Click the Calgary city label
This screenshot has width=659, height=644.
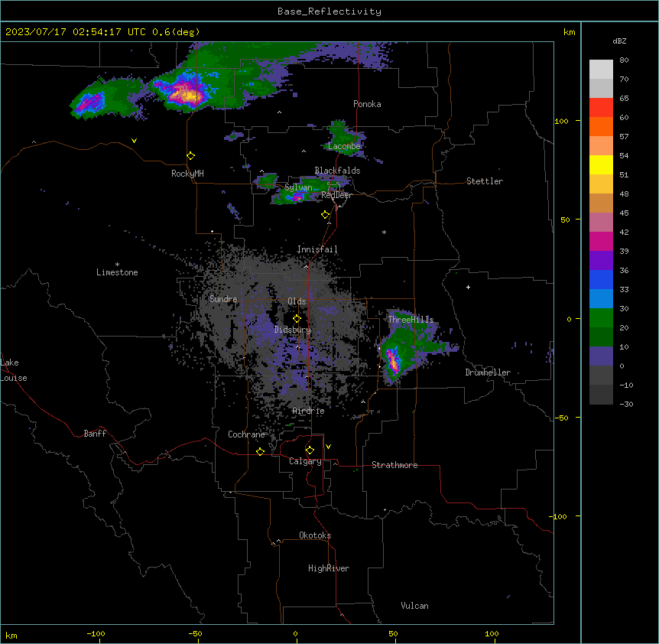[x=305, y=461]
